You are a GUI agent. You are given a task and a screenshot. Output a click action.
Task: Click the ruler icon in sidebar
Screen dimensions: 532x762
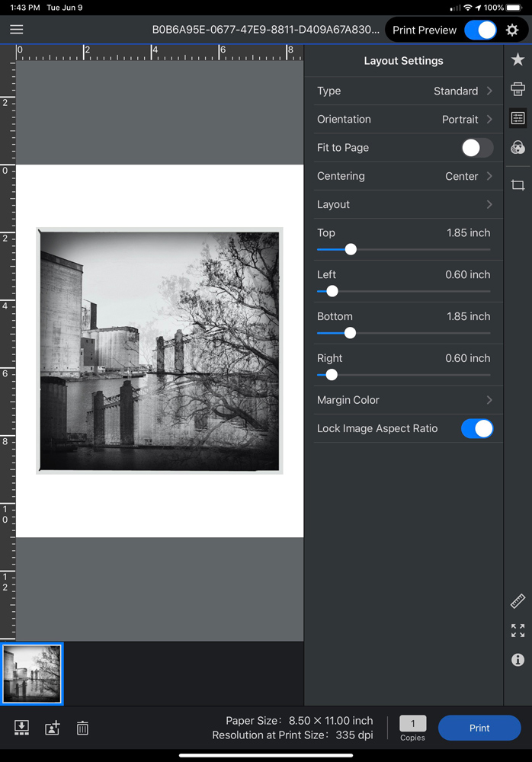[518, 601]
